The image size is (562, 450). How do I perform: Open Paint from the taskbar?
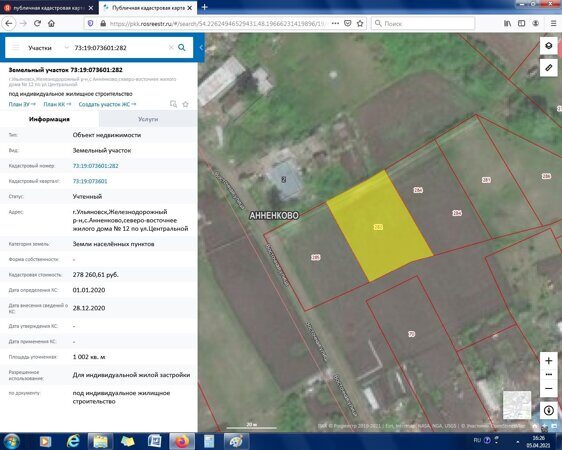tap(236, 441)
